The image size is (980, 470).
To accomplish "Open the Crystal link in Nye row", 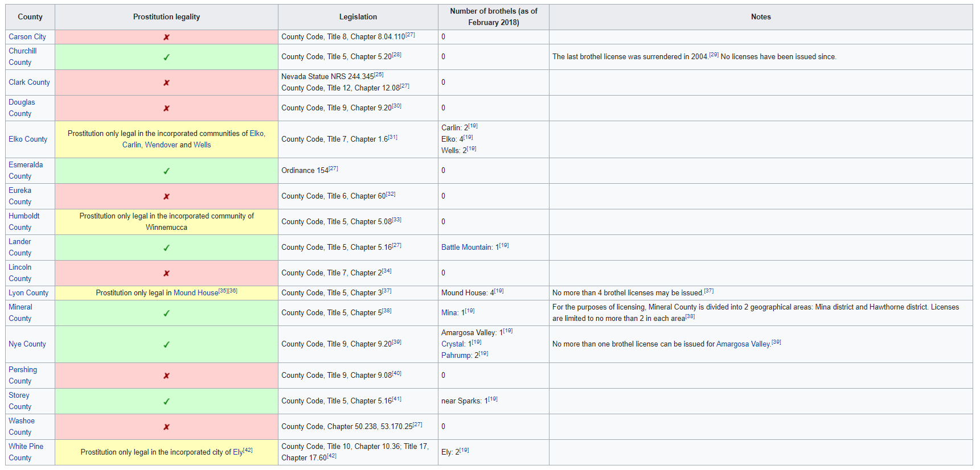I will tap(453, 344).
